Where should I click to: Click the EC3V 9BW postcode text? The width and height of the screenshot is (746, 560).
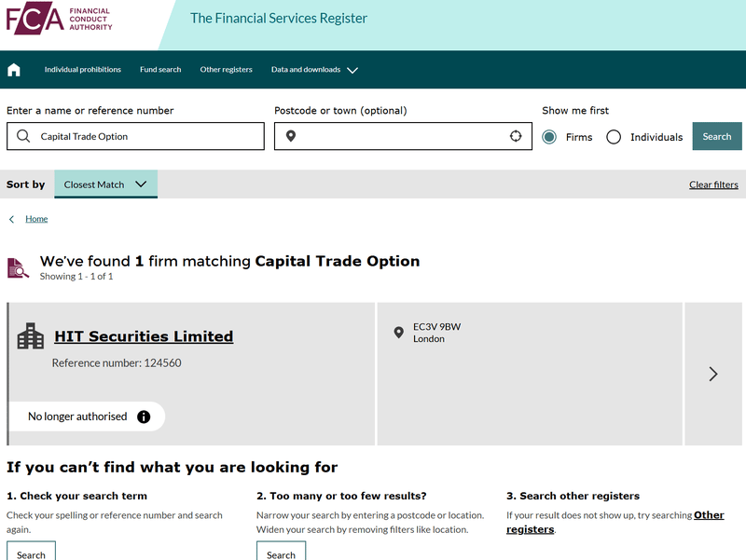tap(436, 327)
